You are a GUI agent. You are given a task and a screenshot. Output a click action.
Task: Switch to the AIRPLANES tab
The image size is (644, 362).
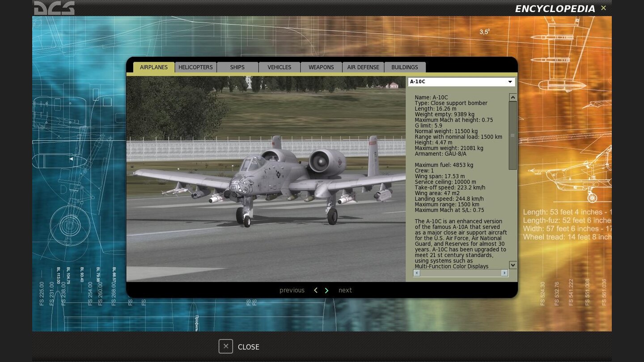pyautogui.click(x=154, y=67)
